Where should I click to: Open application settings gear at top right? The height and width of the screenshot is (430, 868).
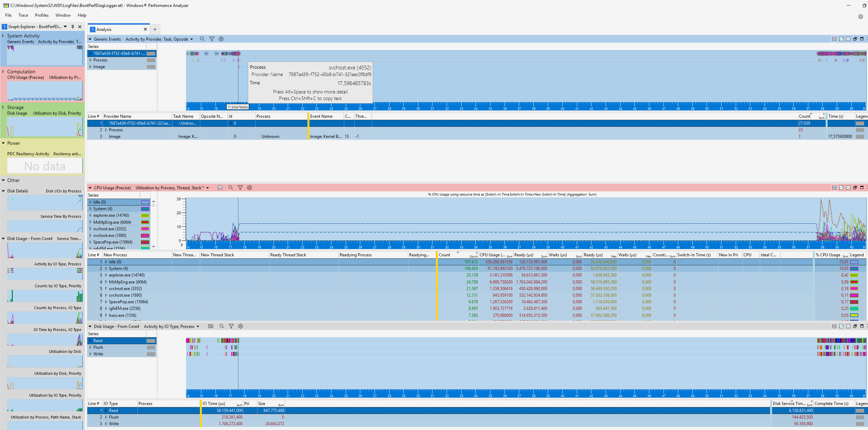click(x=861, y=17)
